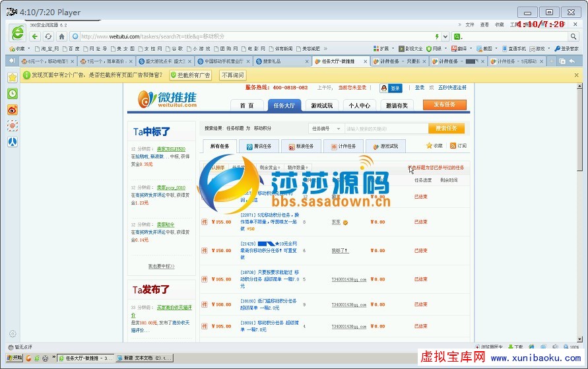Click 拦截所有广告 in the notification bar

tap(191, 75)
